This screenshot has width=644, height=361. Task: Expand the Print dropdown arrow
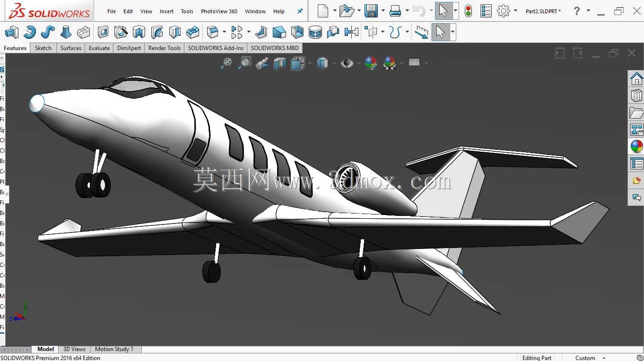[x=407, y=11]
